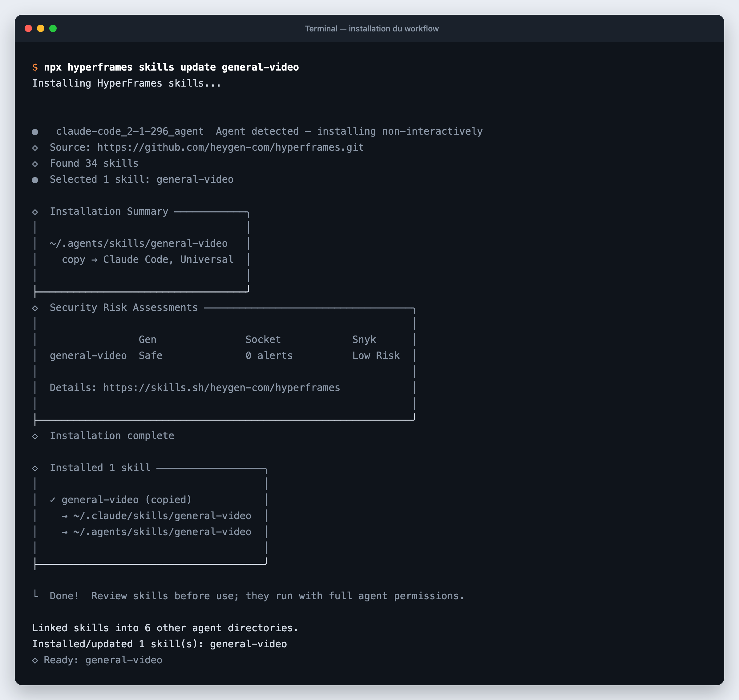Click the 'Gen' column header

tap(148, 340)
